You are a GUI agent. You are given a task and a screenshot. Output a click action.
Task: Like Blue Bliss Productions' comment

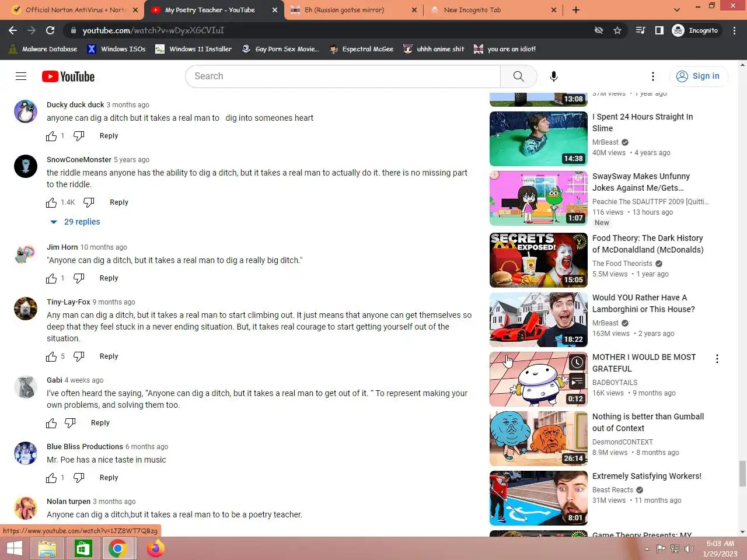tap(51, 478)
